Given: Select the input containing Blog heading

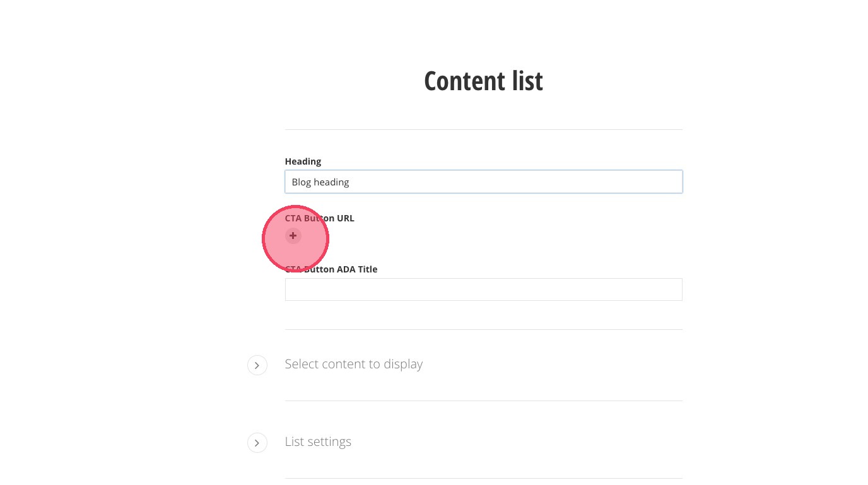Looking at the screenshot, I should 483,182.
